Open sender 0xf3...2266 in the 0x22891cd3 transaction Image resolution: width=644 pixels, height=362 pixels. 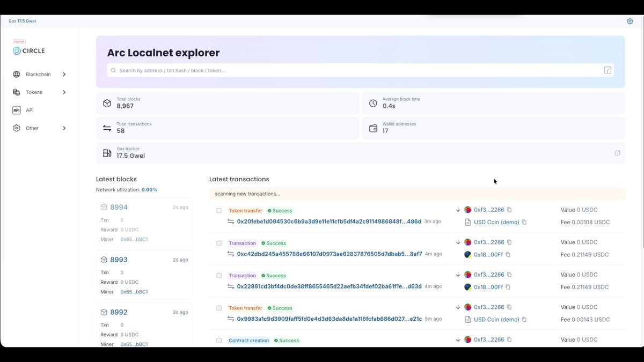click(489, 275)
